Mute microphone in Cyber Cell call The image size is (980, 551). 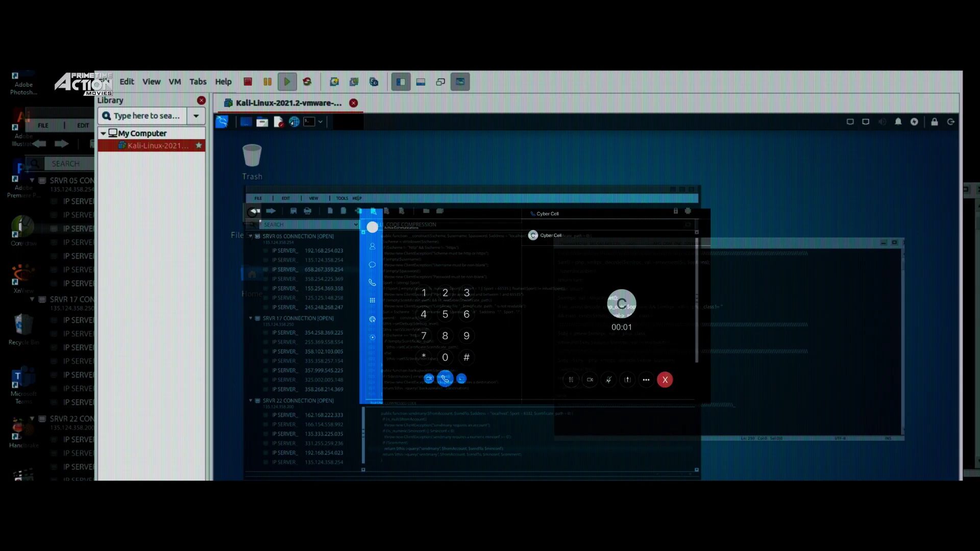(x=608, y=380)
